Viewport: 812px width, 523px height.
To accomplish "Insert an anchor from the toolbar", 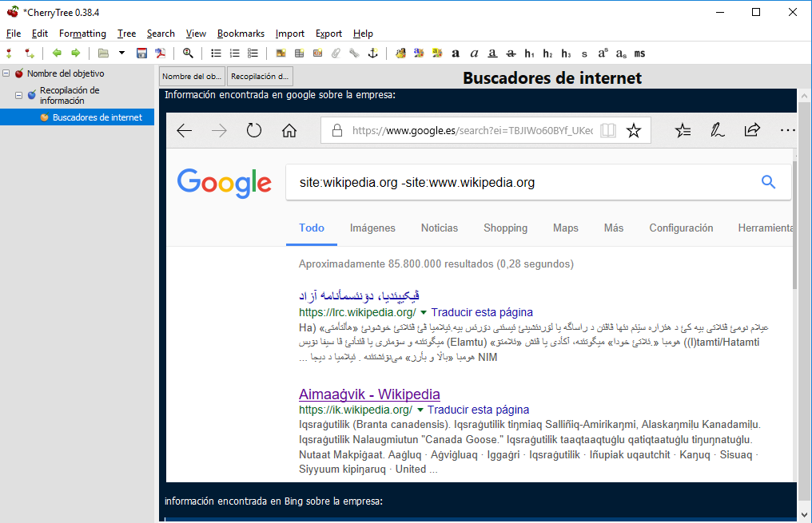I will tap(373, 53).
